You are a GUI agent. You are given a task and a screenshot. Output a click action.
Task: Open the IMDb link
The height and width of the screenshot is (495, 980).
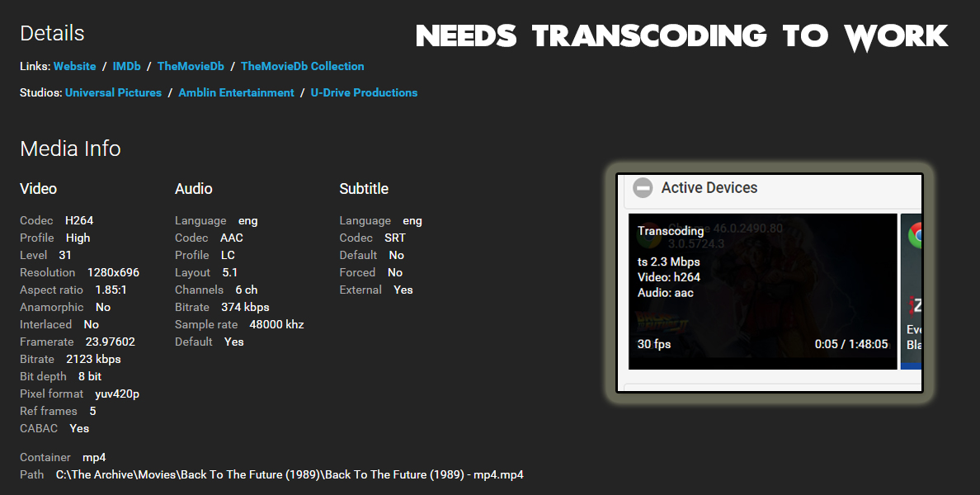click(127, 67)
